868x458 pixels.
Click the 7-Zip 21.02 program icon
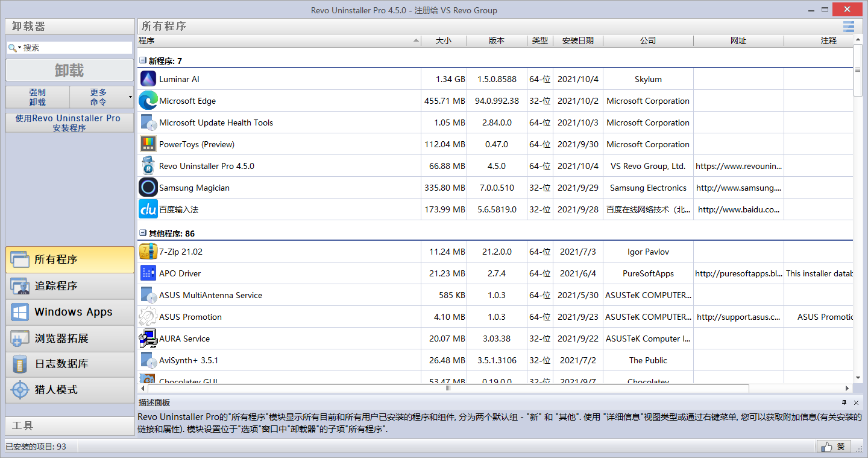coord(148,252)
